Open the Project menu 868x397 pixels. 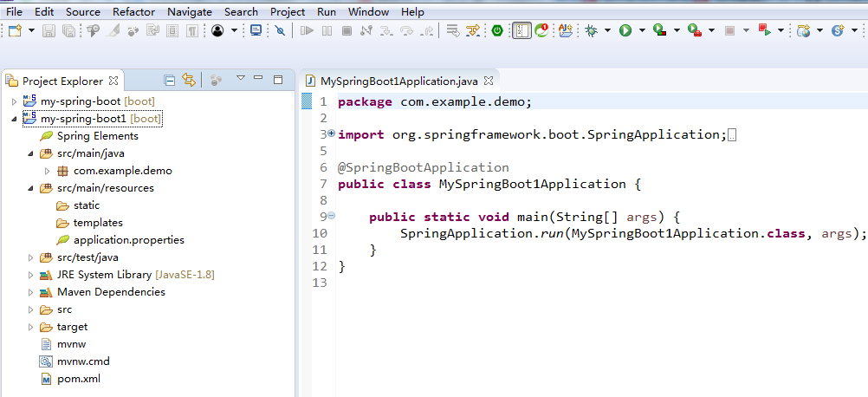(288, 11)
